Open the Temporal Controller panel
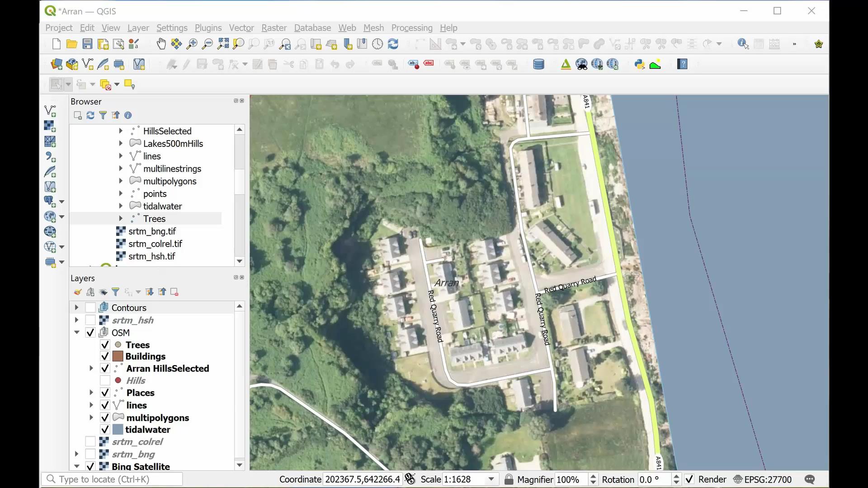The height and width of the screenshot is (488, 868). coord(377,44)
